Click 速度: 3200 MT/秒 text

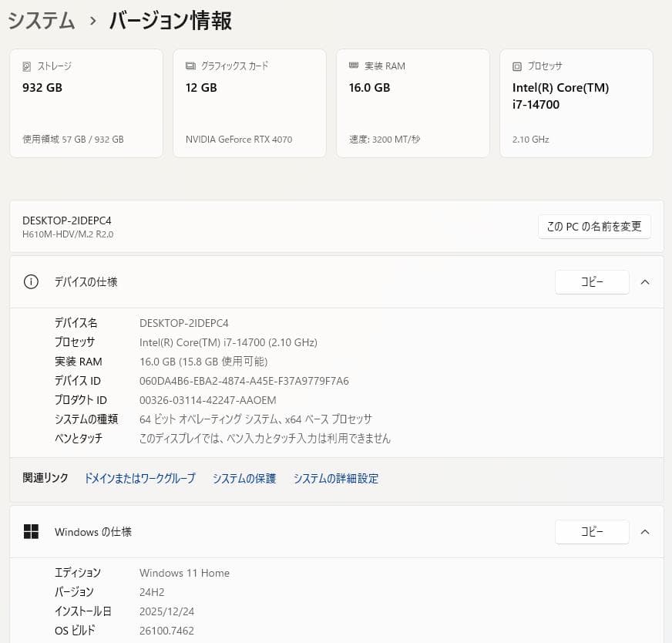point(385,140)
